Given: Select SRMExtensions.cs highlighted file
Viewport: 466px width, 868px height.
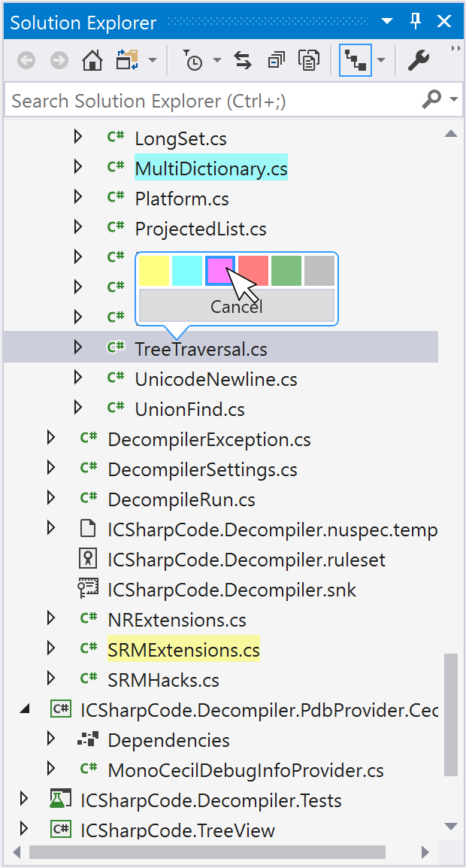Looking at the screenshot, I should click(183, 649).
